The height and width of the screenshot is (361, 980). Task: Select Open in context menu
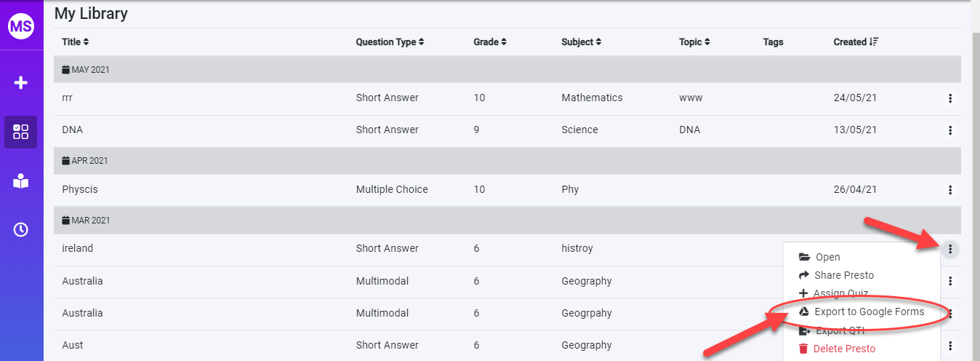(x=827, y=257)
